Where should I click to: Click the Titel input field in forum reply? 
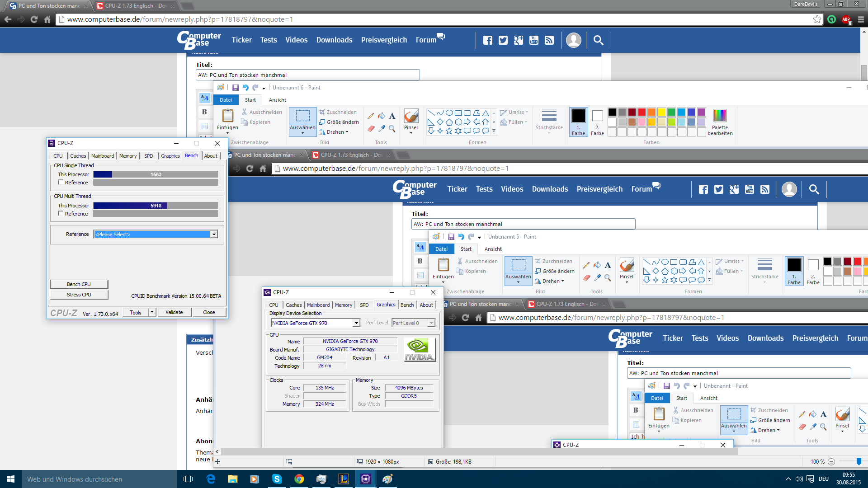[x=307, y=75]
